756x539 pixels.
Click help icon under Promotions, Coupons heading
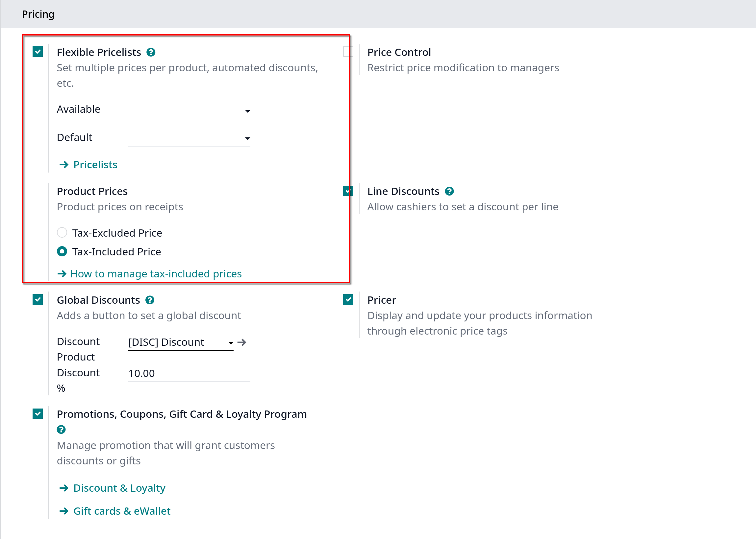[x=61, y=430]
